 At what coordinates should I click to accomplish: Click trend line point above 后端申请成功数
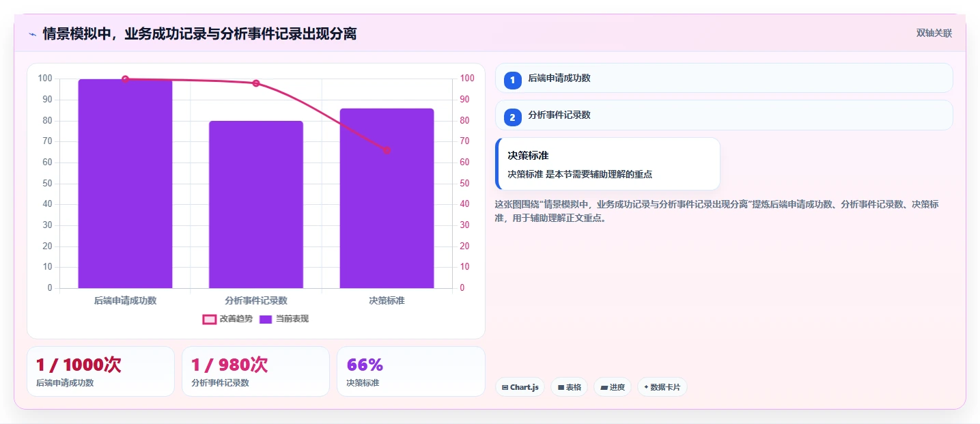pos(125,79)
